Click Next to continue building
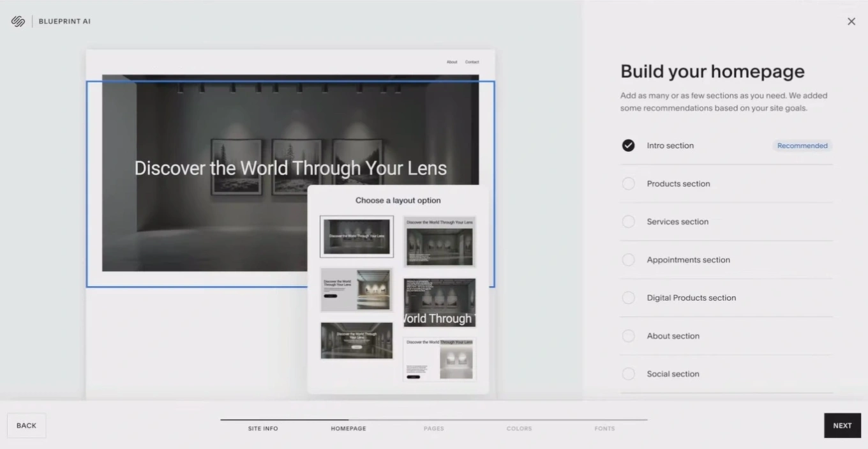 coord(842,425)
